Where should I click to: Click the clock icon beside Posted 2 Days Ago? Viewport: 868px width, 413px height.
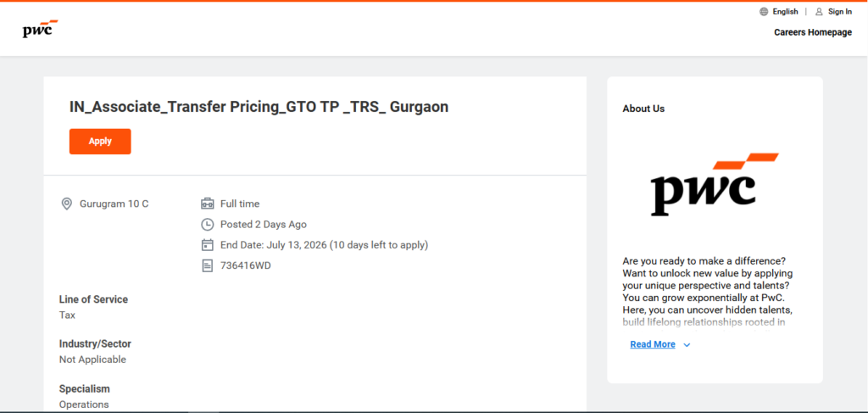(207, 224)
